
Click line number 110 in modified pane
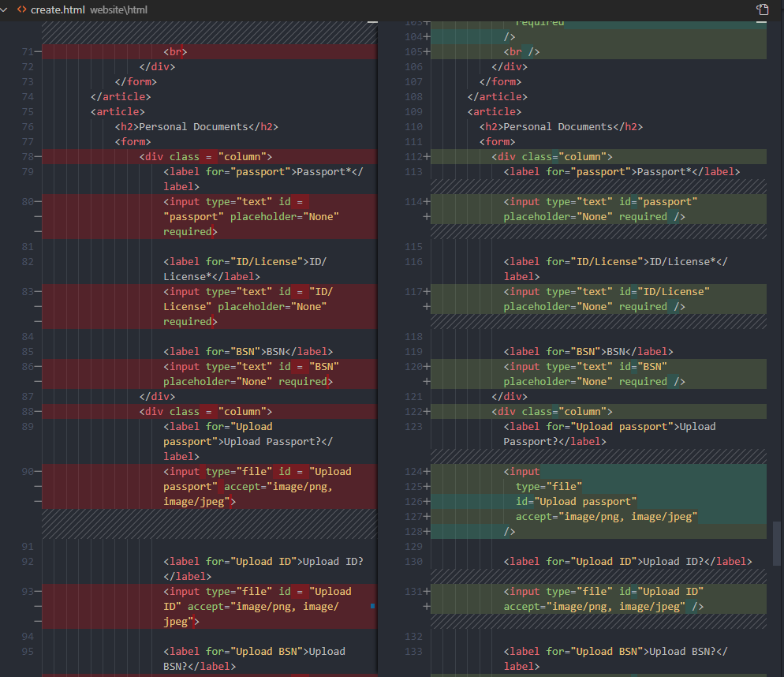[413, 127]
